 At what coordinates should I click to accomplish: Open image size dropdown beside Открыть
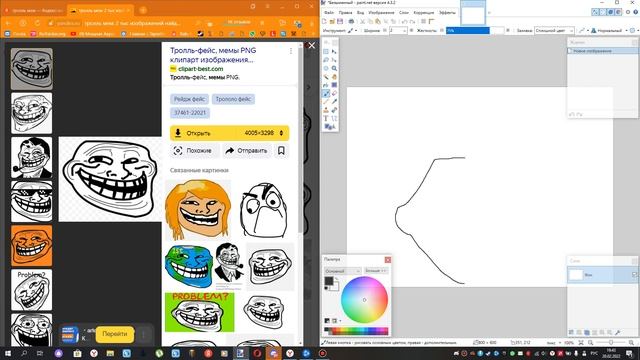point(281,133)
